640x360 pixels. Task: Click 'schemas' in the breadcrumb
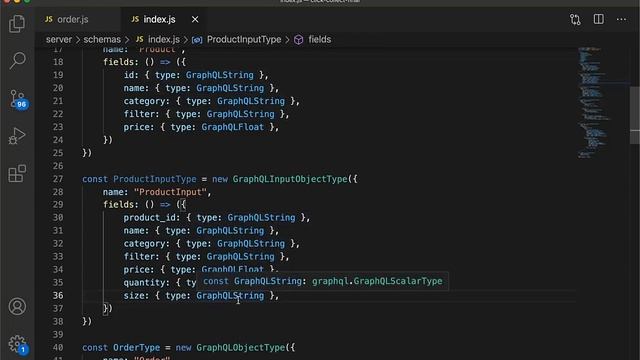[x=102, y=40]
